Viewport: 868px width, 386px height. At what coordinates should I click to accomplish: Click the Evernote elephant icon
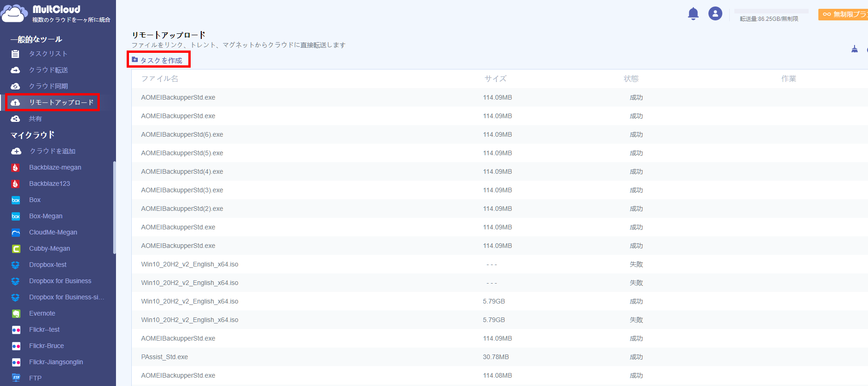click(x=16, y=314)
